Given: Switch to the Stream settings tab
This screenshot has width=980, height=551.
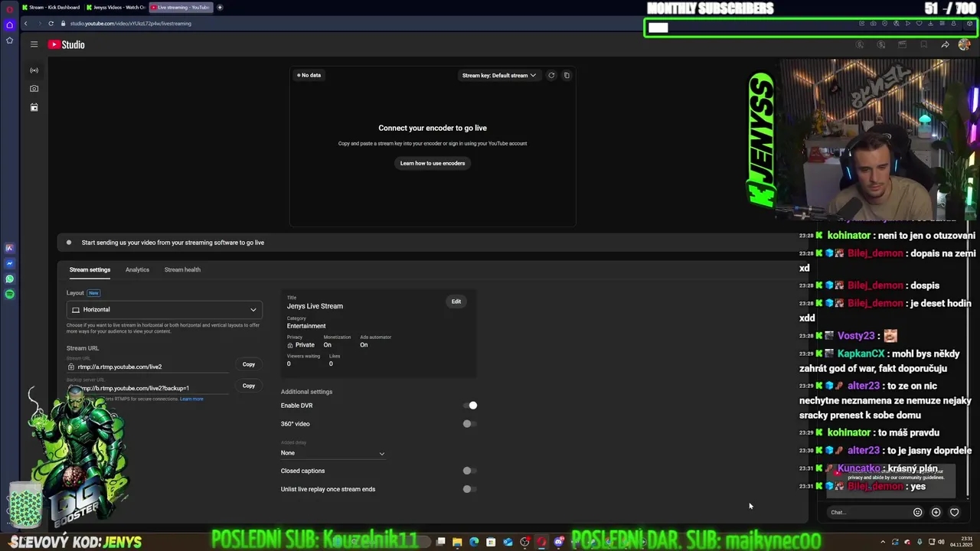Looking at the screenshot, I should click(x=90, y=269).
